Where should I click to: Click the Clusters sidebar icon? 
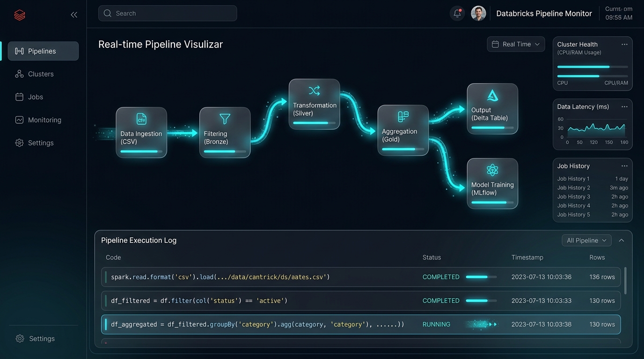(x=19, y=74)
